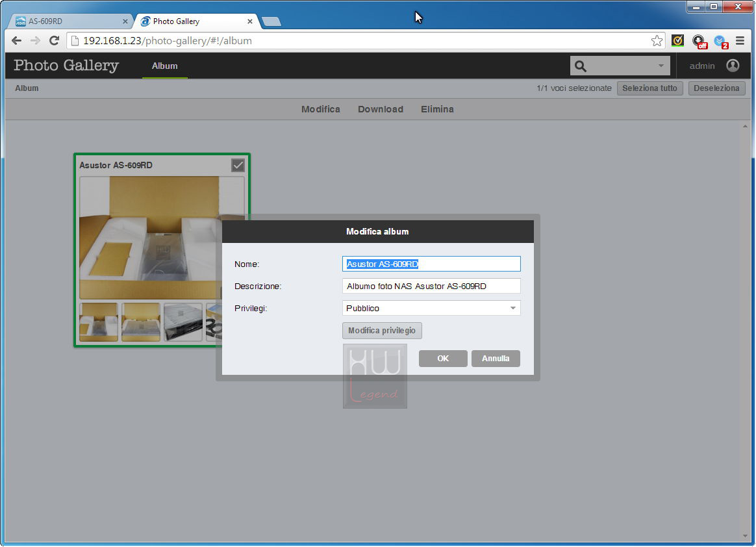The width and height of the screenshot is (756, 547).
Task: Close the Photo Gallery browser tab
Action: click(250, 21)
